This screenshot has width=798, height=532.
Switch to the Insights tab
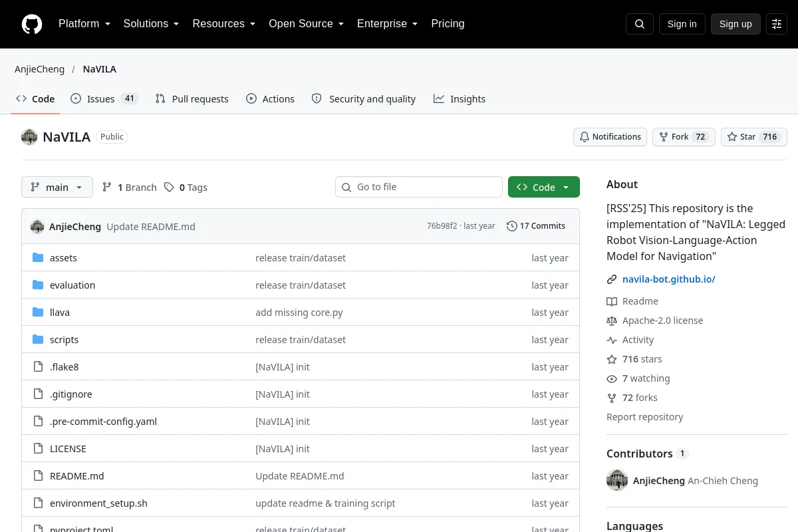tap(460, 99)
